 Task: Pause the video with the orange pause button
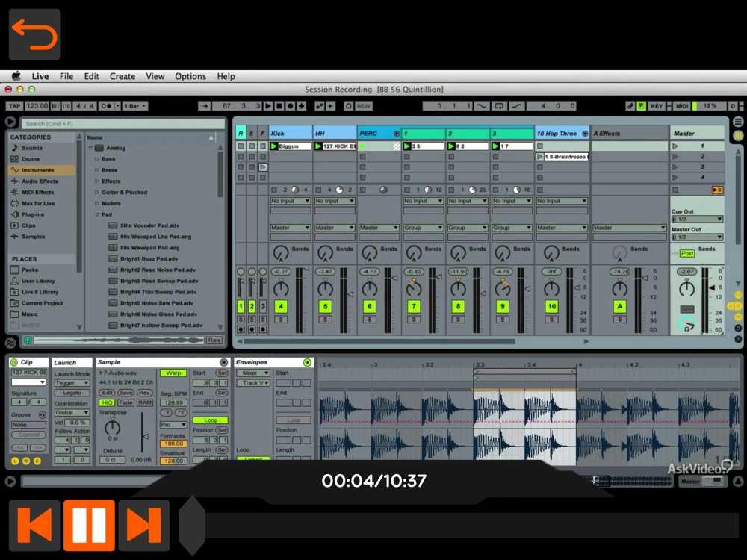point(89,525)
